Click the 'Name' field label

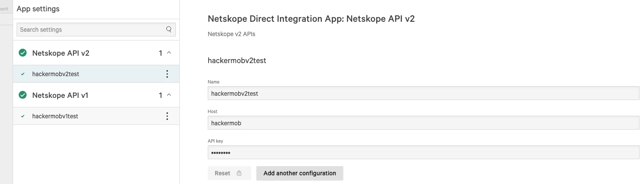(x=214, y=82)
